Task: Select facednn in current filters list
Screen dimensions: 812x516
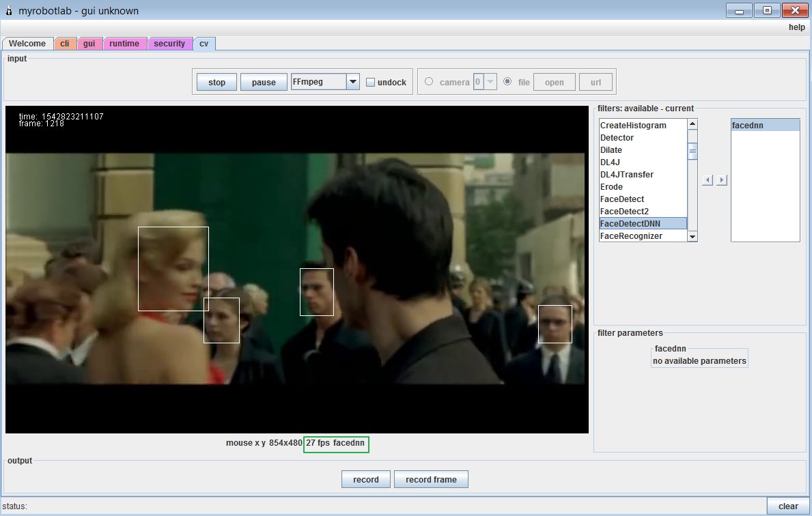Action: 766,126
